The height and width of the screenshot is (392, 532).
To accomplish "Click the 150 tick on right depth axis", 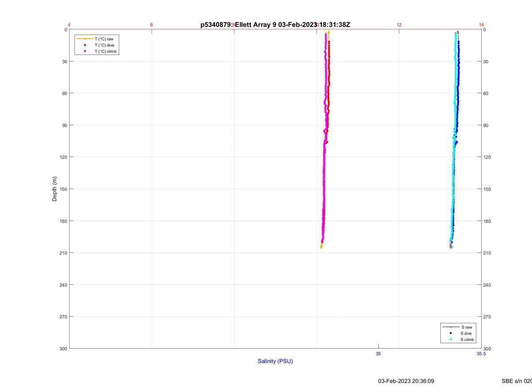I will [x=487, y=189].
